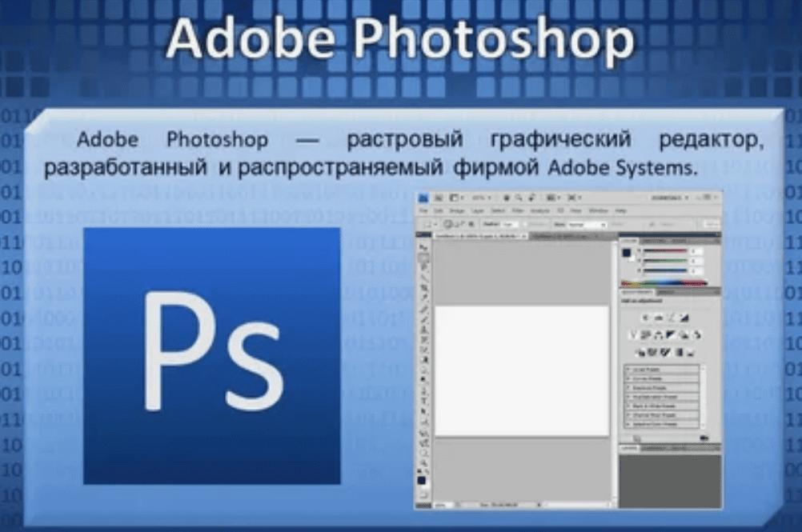Click the Zoom icon in application bar
802x532 pixels.
[x=518, y=198]
